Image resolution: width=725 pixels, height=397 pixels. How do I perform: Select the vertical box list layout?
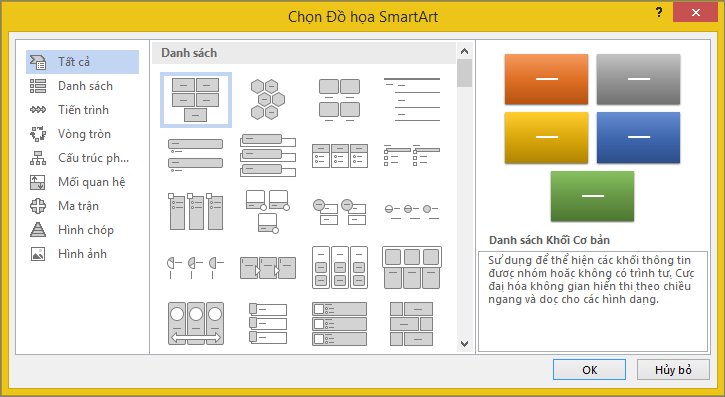[x=268, y=155]
